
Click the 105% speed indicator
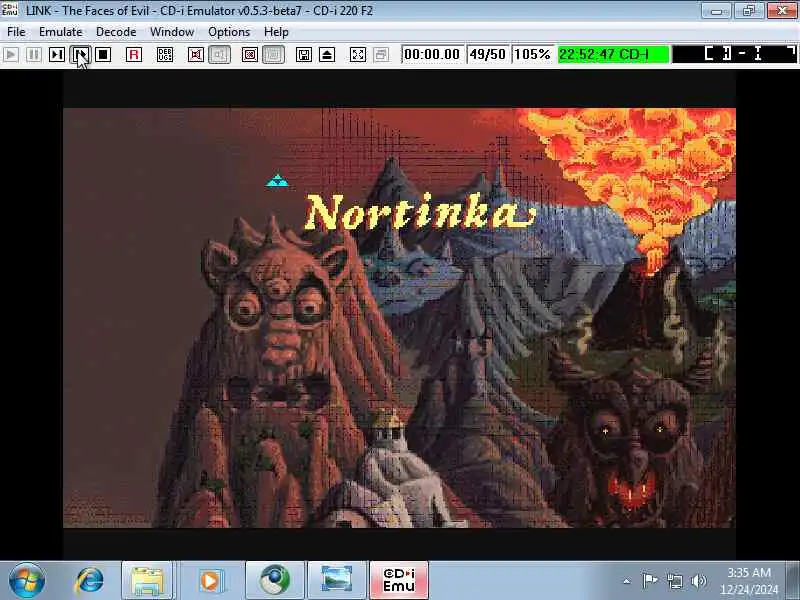pos(532,54)
